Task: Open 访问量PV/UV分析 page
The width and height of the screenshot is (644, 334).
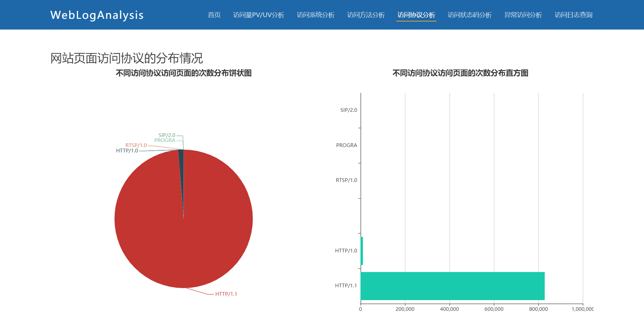Action: point(259,15)
